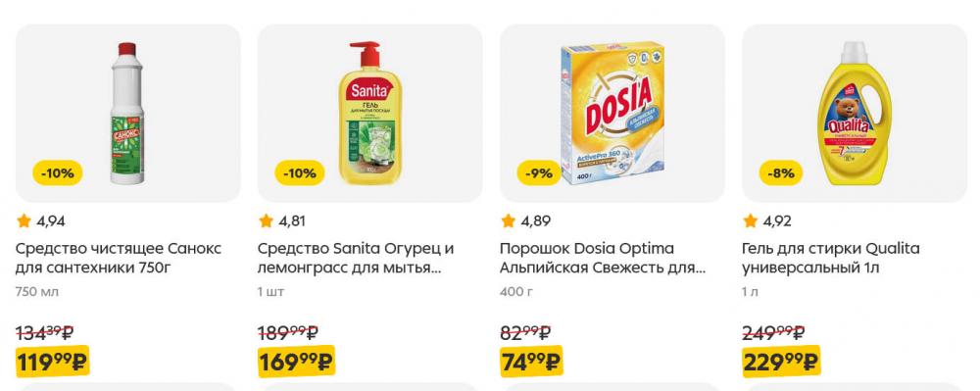Open the Санокс cleaner product image
Image resolution: width=980 pixels, height=391 pixels.
(x=127, y=113)
